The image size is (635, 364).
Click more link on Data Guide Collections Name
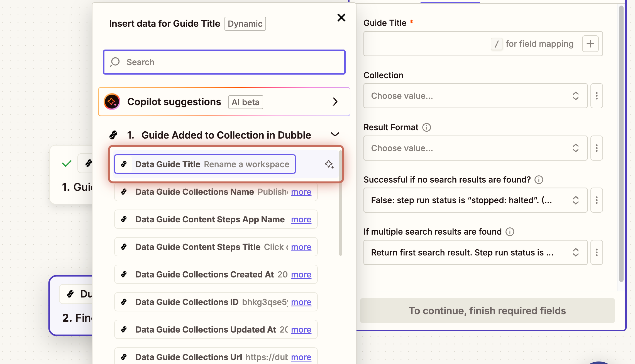(301, 192)
